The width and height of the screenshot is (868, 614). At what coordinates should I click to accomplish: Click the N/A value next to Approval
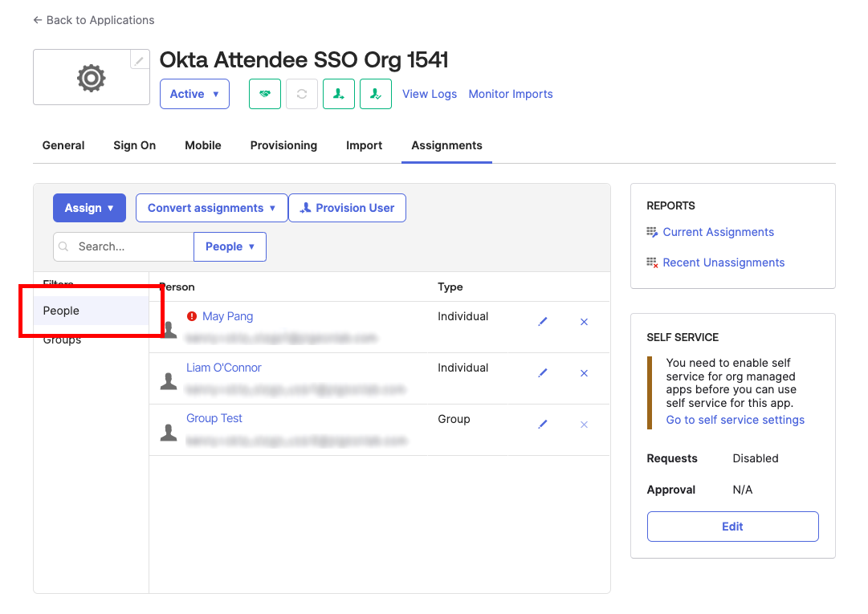pos(743,490)
